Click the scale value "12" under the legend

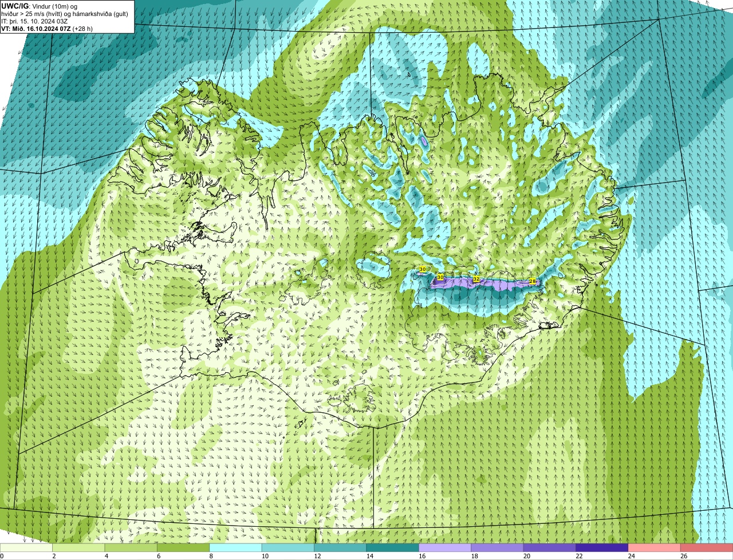coord(317,556)
